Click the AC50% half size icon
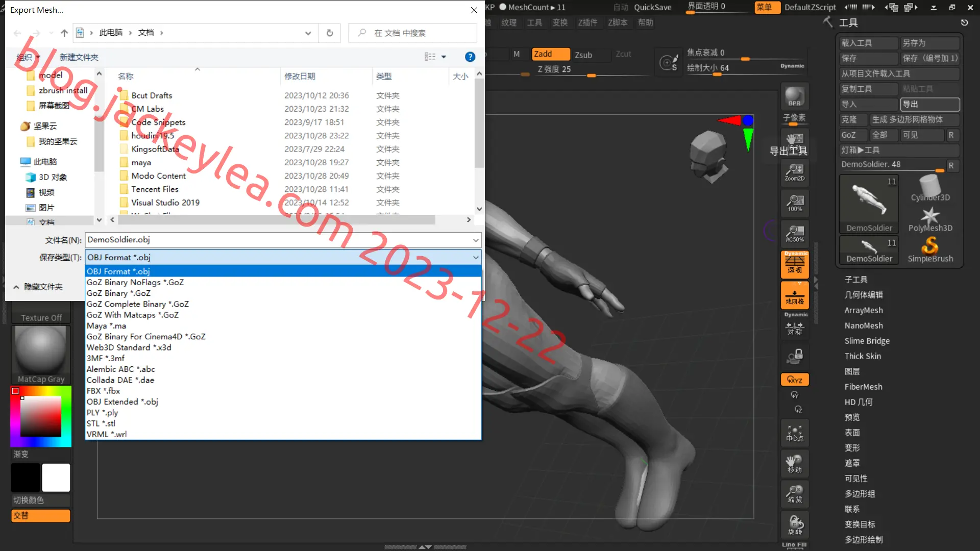980x551 pixels. 794,234
